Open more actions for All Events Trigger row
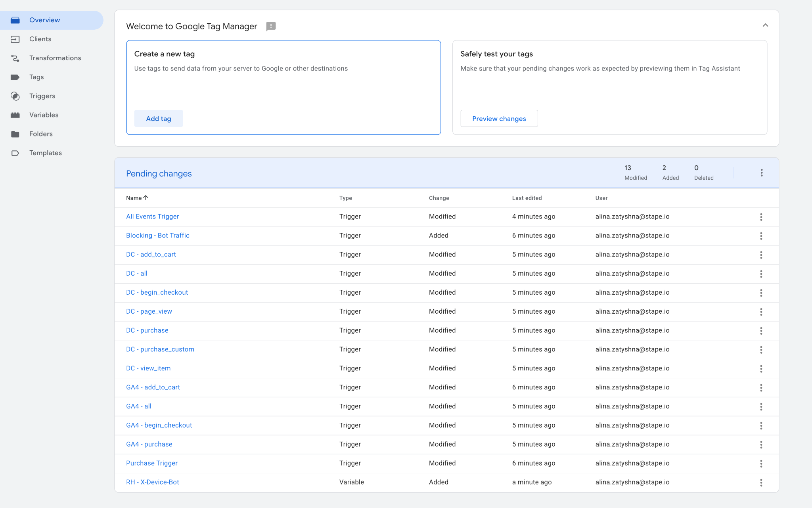Screen dimensions: 812x508 tap(761, 217)
